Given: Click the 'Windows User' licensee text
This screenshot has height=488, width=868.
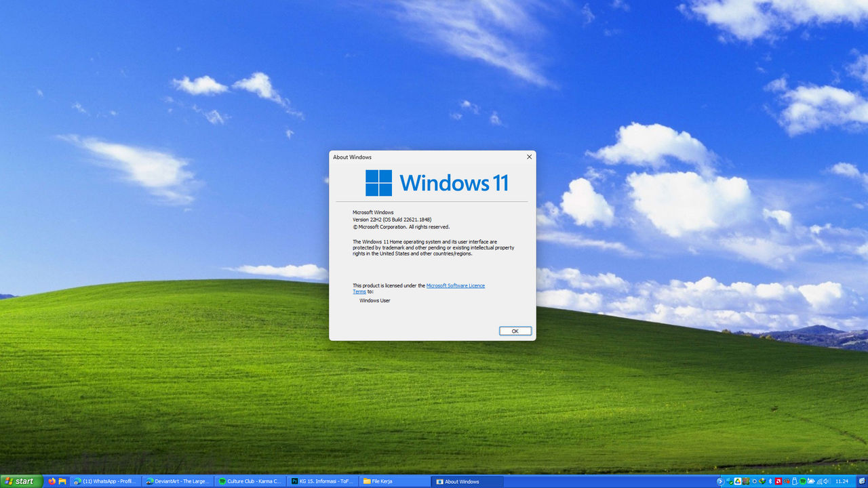Looking at the screenshot, I should pyautogui.click(x=375, y=300).
